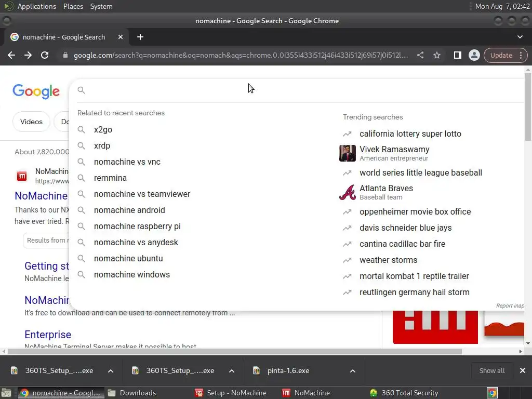The width and height of the screenshot is (532, 399).
Task: Choose the xrdp search suggestion
Action: (102, 146)
